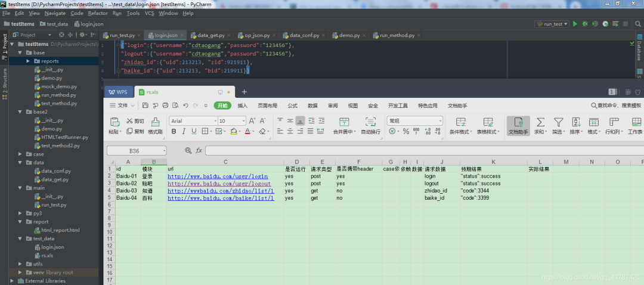The height and width of the screenshot is (285, 644).
Task: Click the Wrap Text (自动换行) icon
Action: (x=370, y=122)
